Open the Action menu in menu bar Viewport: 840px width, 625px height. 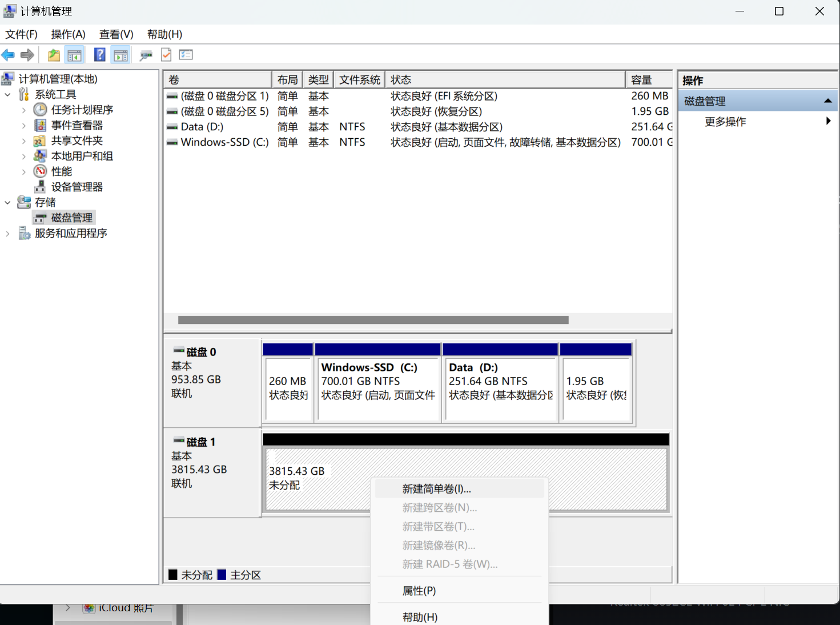coord(68,34)
